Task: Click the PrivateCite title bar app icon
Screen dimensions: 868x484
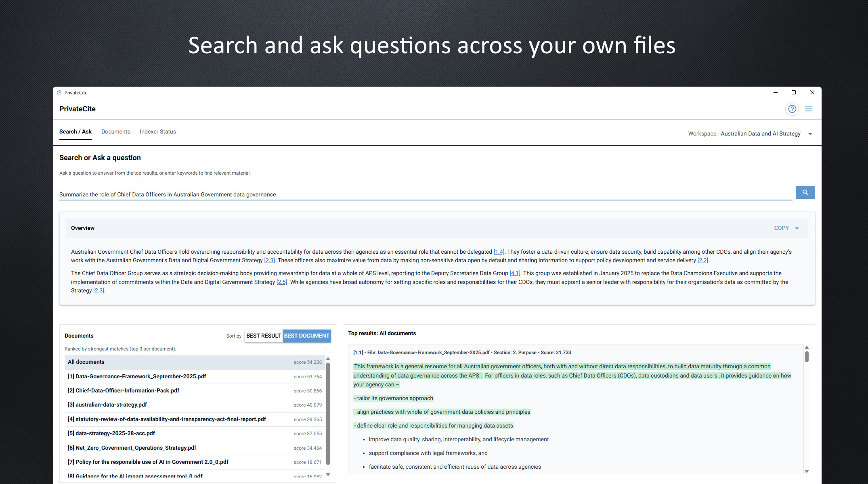Action: (60, 92)
